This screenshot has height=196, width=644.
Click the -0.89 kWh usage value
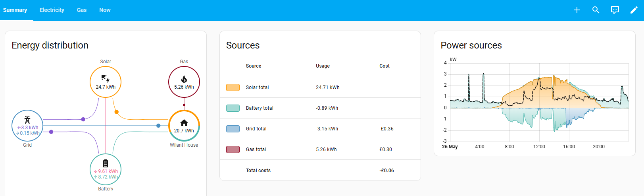click(327, 108)
